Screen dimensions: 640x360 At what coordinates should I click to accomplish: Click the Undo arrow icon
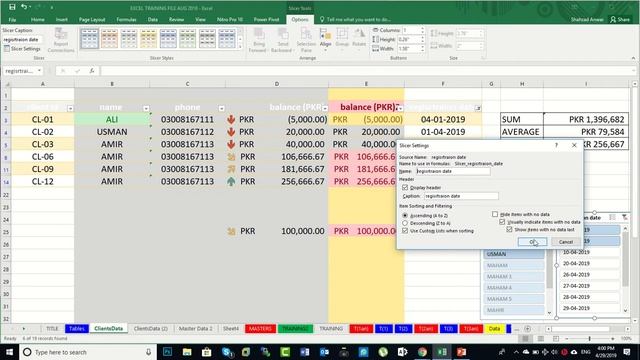pyautogui.click(x=24, y=7)
